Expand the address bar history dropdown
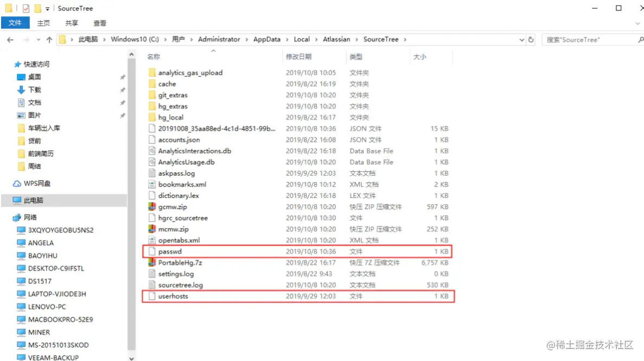The image size is (644, 361). pyautogui.click(x=521, y=39)
